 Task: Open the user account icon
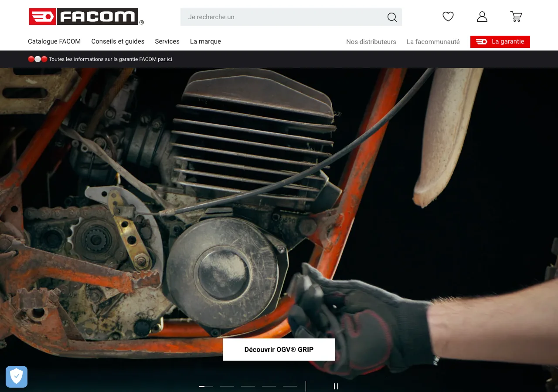pyautogui.click(x=482, y=17)
